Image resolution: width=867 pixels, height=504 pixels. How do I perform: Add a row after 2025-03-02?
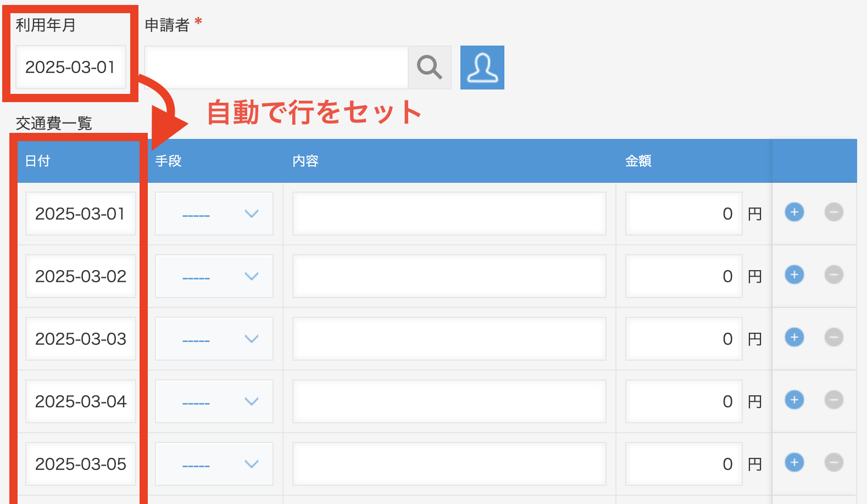794,275
